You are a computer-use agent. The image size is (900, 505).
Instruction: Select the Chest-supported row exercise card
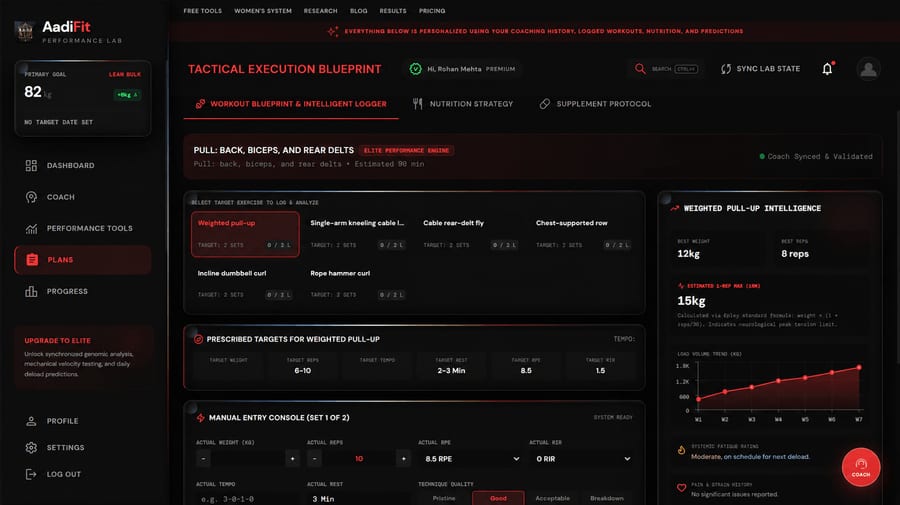click(x=583, y=234)
